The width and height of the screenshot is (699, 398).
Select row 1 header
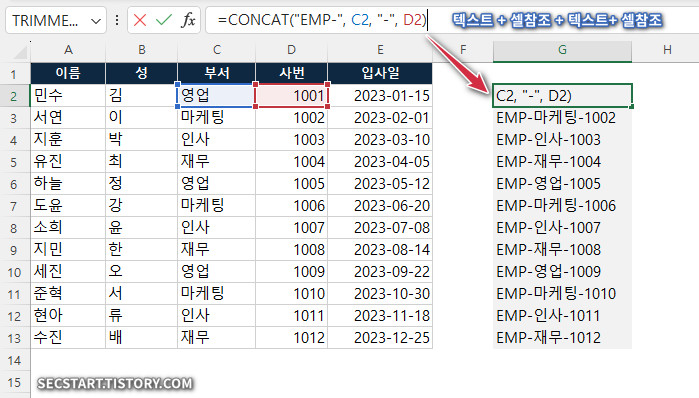point(14,74)
